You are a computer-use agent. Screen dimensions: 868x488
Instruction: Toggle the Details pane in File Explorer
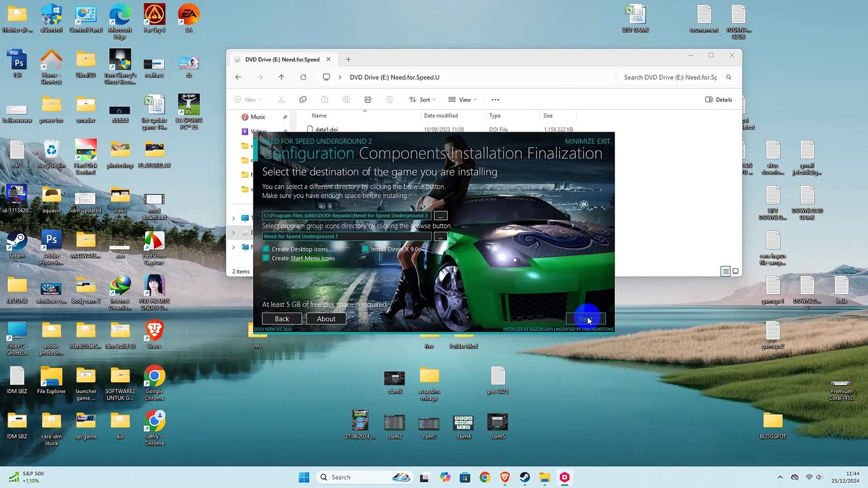719,100
